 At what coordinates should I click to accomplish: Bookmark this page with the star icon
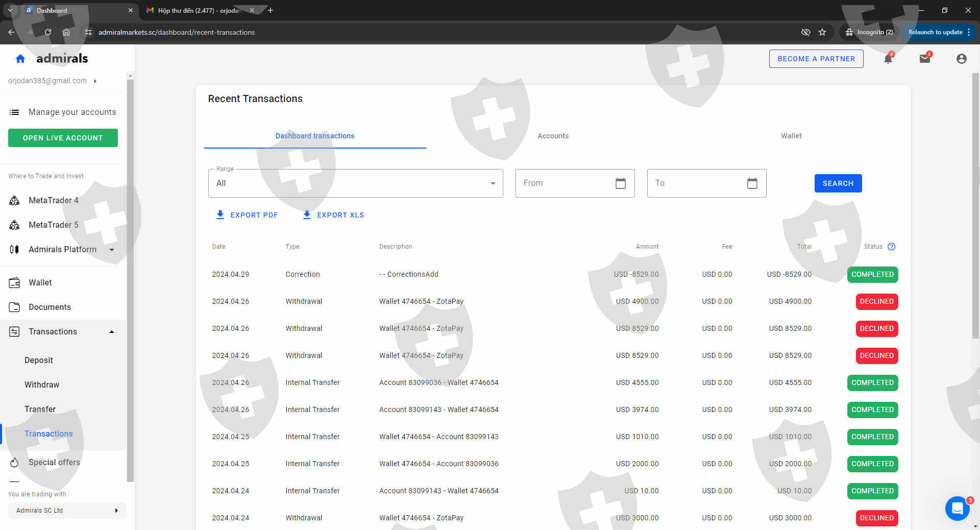(x=822, y=32)
